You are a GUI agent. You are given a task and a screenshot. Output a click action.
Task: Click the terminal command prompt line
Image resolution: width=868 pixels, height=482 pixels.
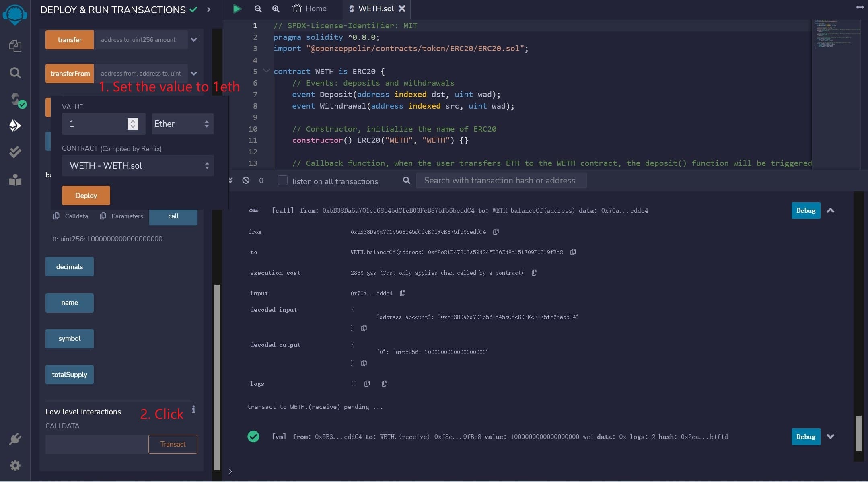tap(539, 472)
